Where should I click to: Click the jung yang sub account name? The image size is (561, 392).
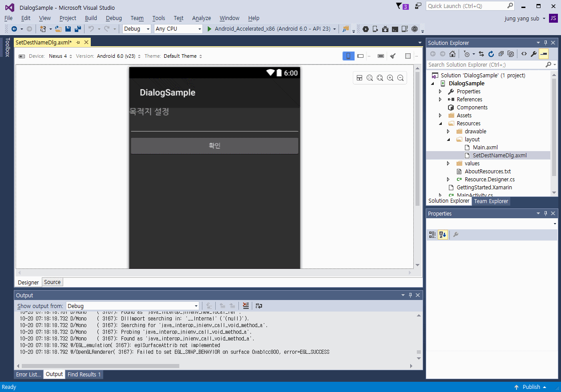522,18
